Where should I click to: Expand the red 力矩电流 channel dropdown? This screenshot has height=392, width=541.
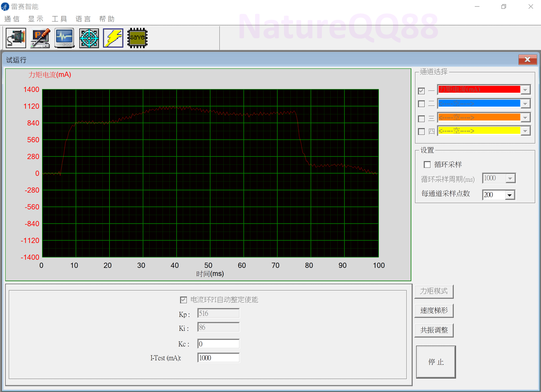[525, 90]
